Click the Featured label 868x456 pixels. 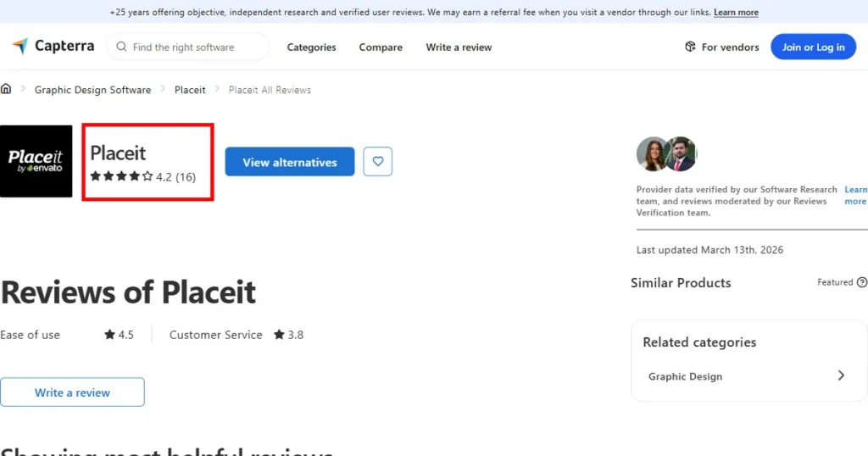coord(835,282)
